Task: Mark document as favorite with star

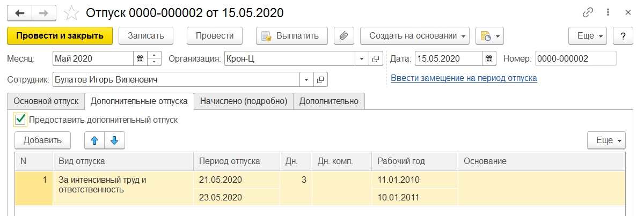Action: [70, 12]
